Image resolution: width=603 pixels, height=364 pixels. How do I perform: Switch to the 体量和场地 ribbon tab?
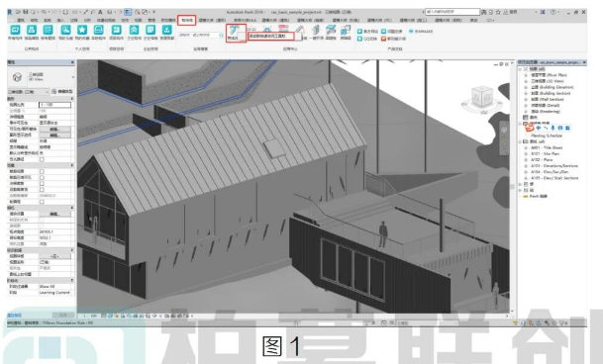tap(106, 20)
